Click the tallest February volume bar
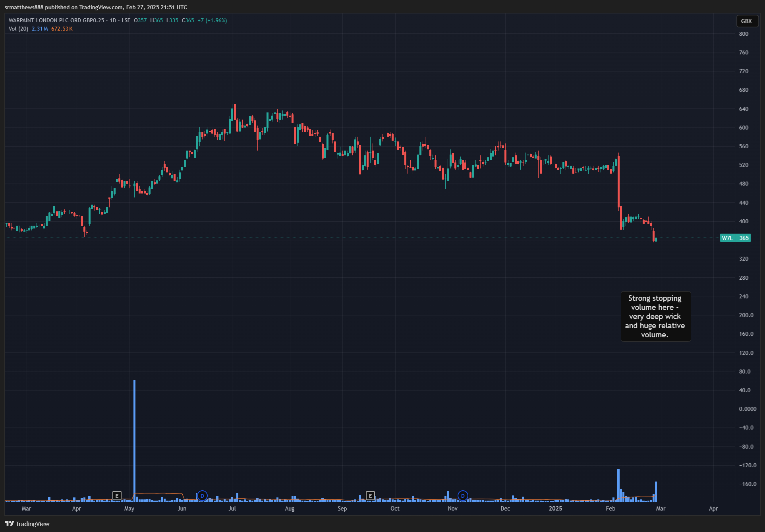This screenshot has height=532, width=765. click(618, 485)
